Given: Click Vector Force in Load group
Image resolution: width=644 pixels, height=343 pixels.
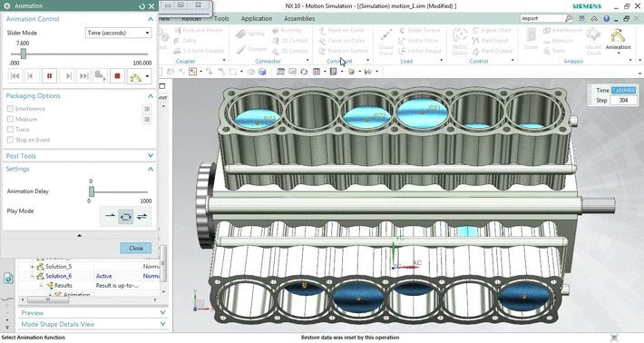Looking at the screenshot, I should pyautogui.click(x=418, y=41).
